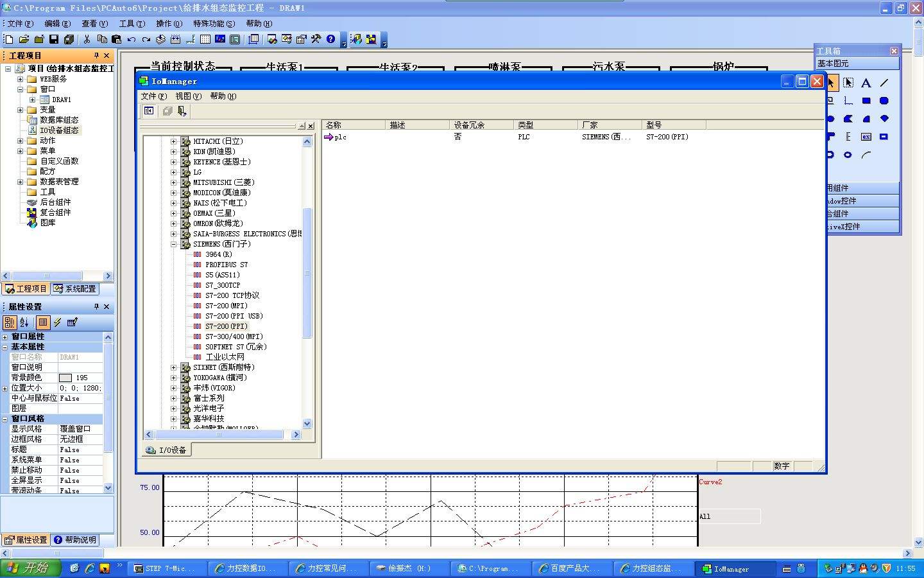Select PROFIBUS S7 driver in tree

pos(227,265)
